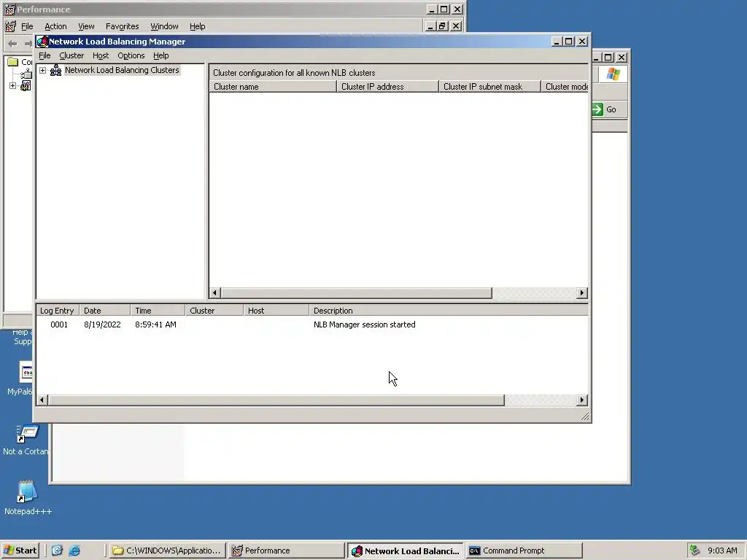
Task: Open the Performance window Help menu
Action: coord(197,26)
